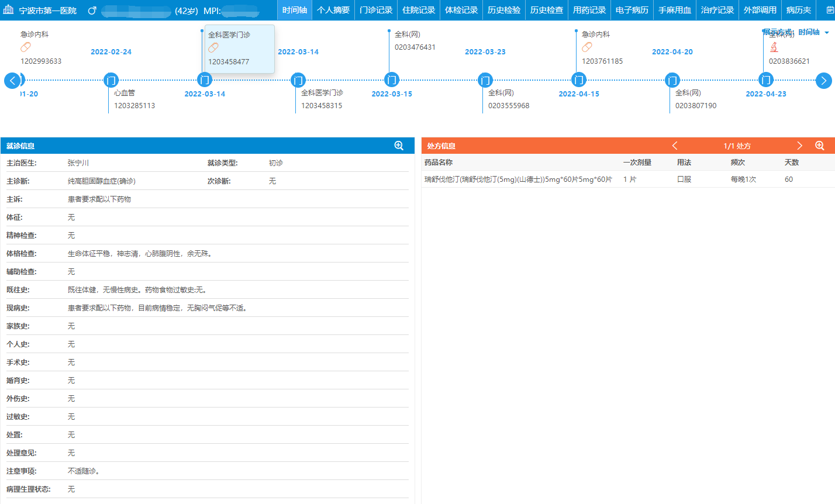Open 治疗记录 tab
Screen dimensions: 835x504
click(x=717, y=10)
